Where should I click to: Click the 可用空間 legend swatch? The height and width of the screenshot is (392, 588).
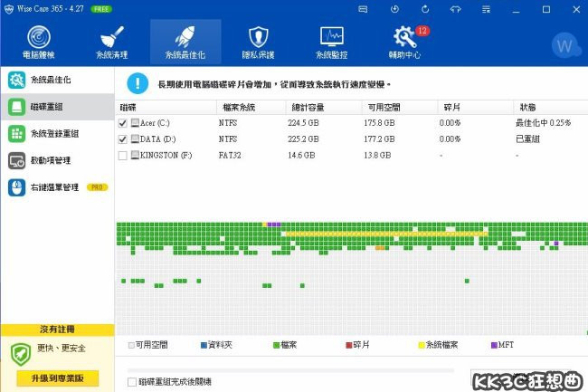pyautogui.click(x=131, y=345)
